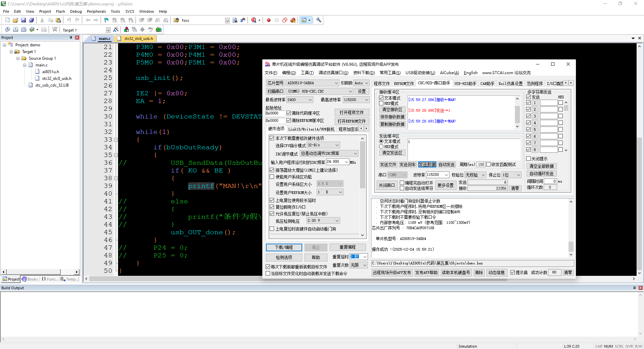Expand the 最高波特率 115200 dropdown
Viewport: 644px width, 349px height.
click(x=366, y=100)
